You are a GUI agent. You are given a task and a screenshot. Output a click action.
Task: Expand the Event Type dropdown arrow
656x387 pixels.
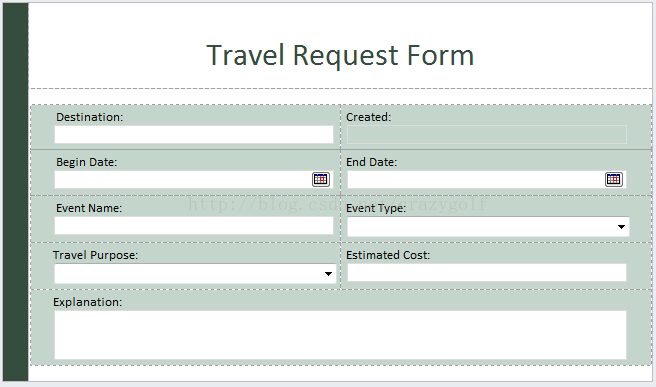[x=621, y=227]
